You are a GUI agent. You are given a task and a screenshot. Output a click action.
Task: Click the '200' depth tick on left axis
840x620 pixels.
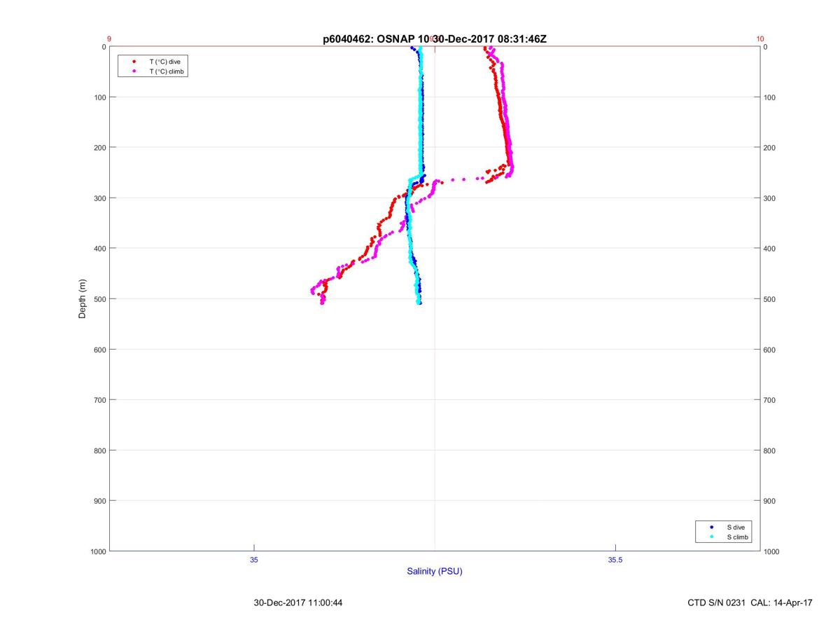point(100,148)
